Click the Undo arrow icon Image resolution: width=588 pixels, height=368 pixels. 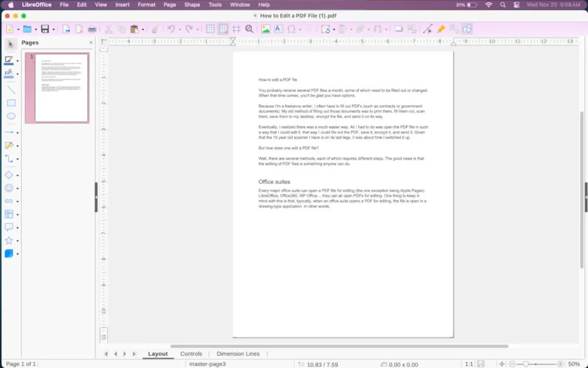pos(171,29)
